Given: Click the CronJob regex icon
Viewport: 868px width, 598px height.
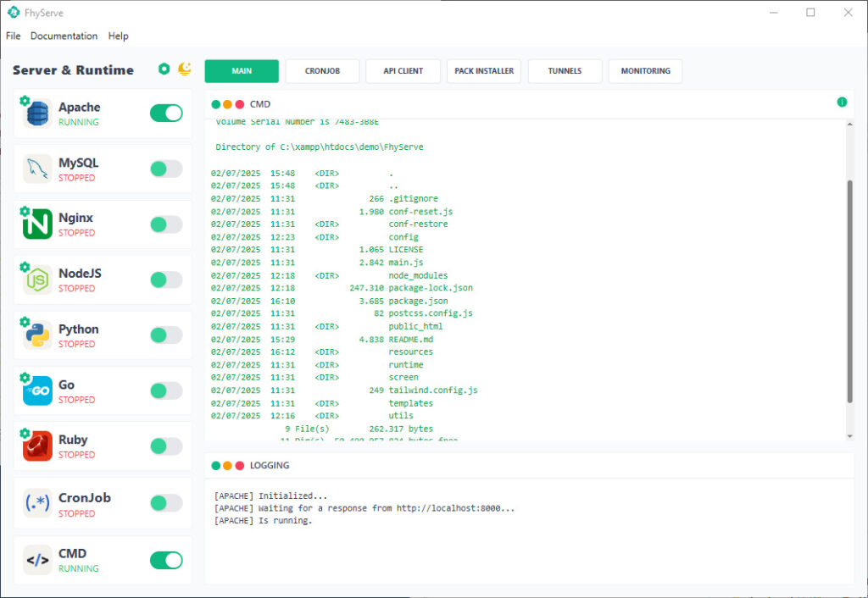Looking at the screenshot, I should tap(37, 503).
